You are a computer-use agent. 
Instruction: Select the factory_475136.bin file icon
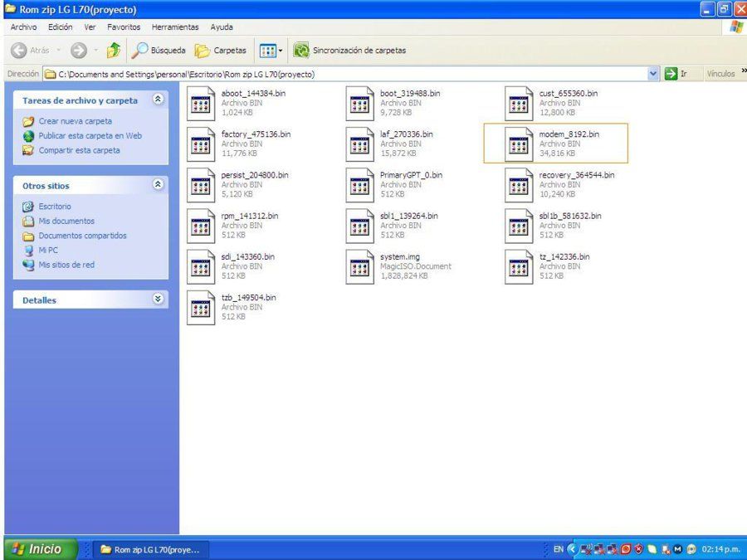point(201,144)
